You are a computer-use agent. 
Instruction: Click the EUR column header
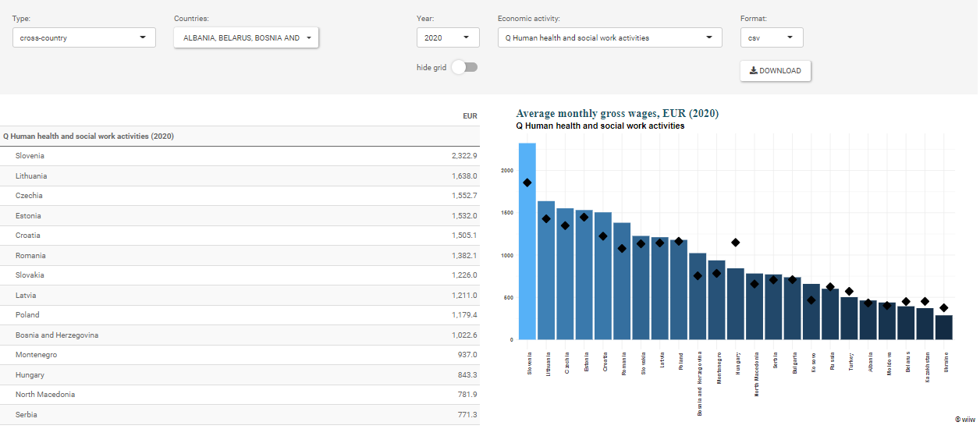(x=469, y=116)
